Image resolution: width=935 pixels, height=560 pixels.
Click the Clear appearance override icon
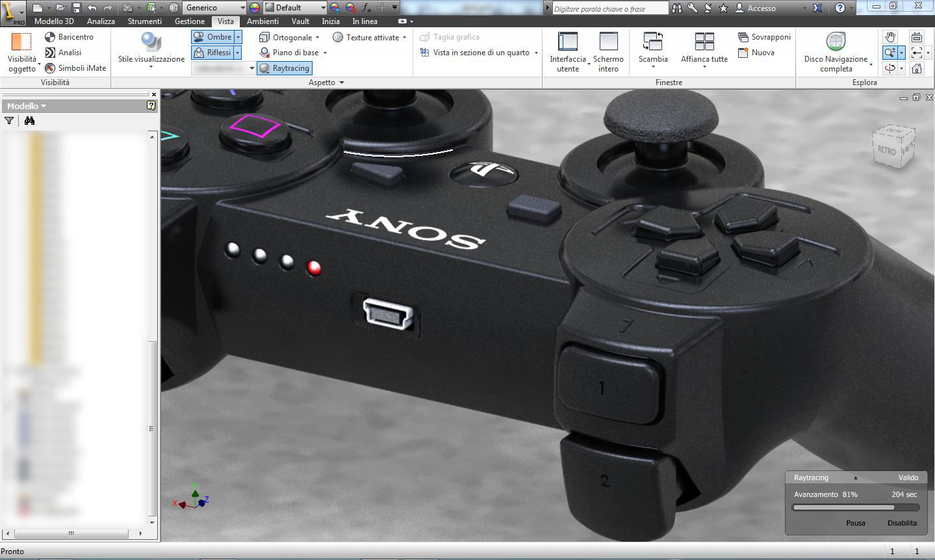coord(351,8)
